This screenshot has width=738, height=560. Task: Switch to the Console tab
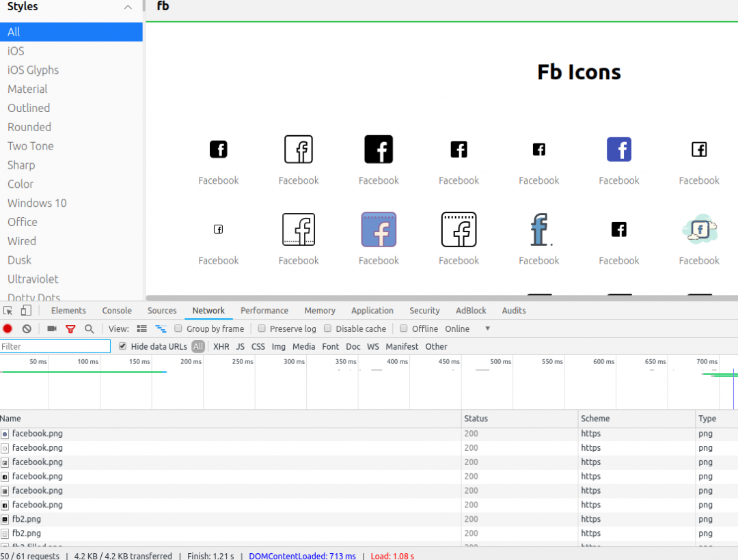click(x=117, y=311)
